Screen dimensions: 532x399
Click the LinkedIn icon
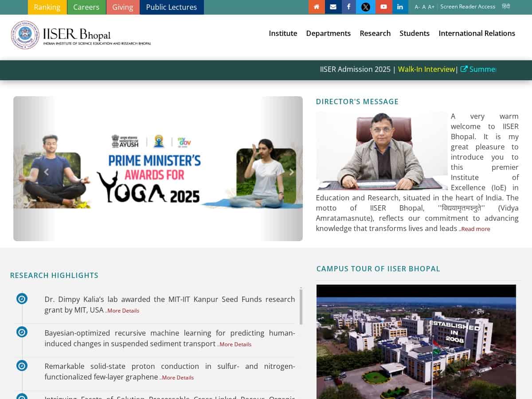pyautogui.click(x=400, y=7)
